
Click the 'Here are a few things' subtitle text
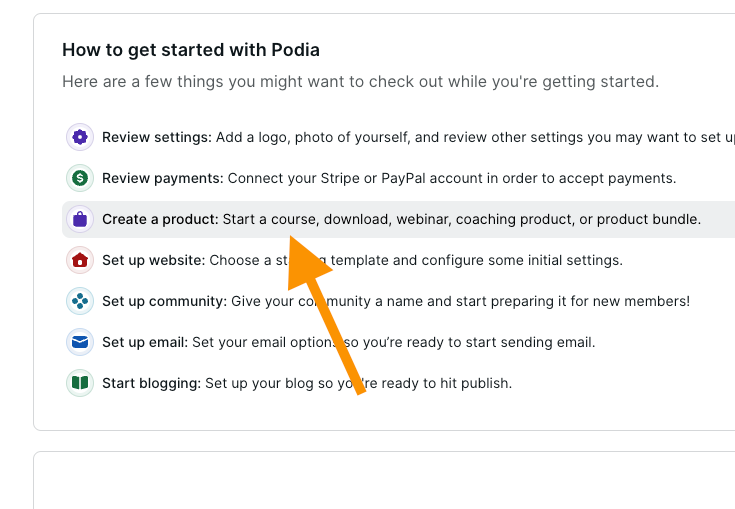click(360, 82)
